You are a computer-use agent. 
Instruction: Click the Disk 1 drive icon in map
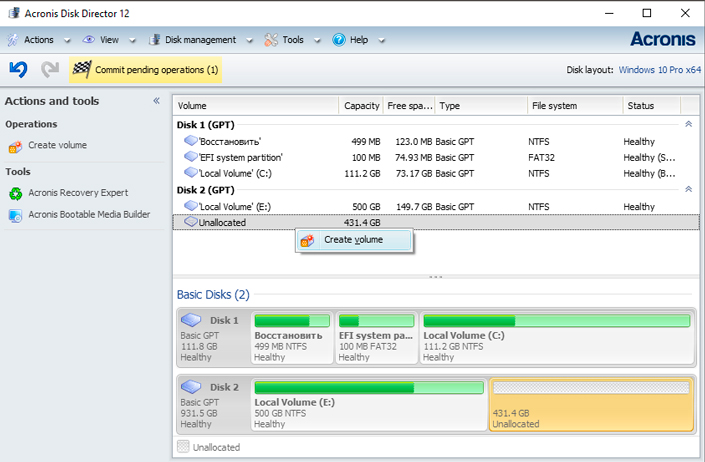tap(191, 320)
